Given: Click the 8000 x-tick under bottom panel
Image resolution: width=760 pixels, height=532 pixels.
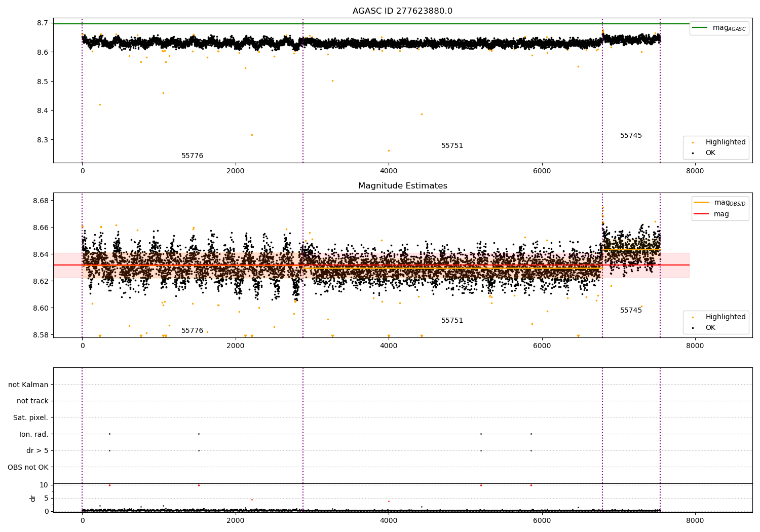Looking at the screenshot, I should click(x=695, y=520).
